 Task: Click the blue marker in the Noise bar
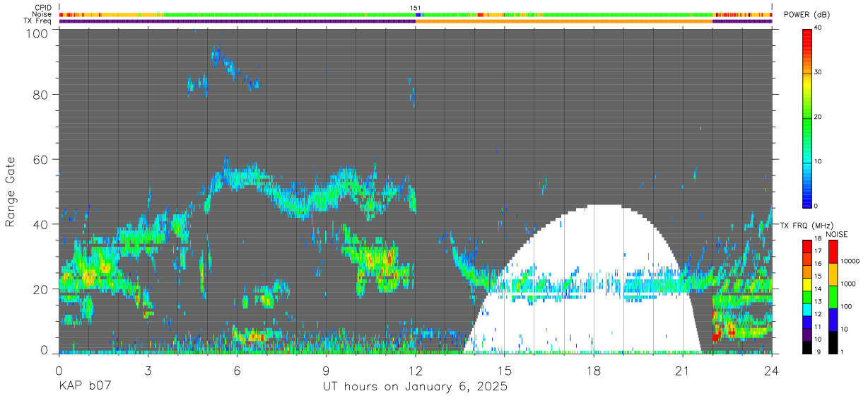[x=418, y=14]
